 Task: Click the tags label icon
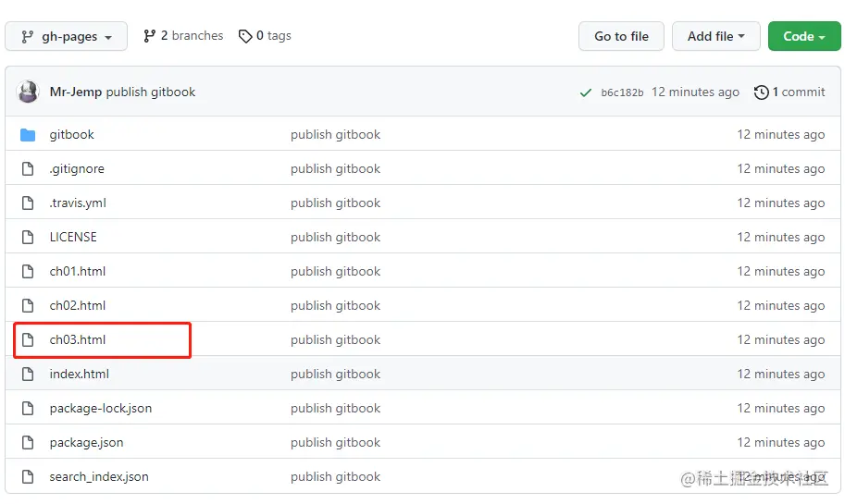point(245,36)
